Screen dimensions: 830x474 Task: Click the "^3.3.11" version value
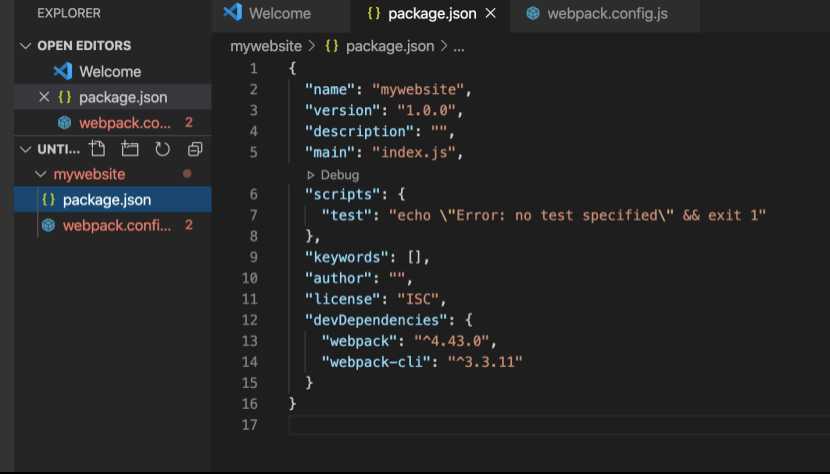tap(485, 362)
